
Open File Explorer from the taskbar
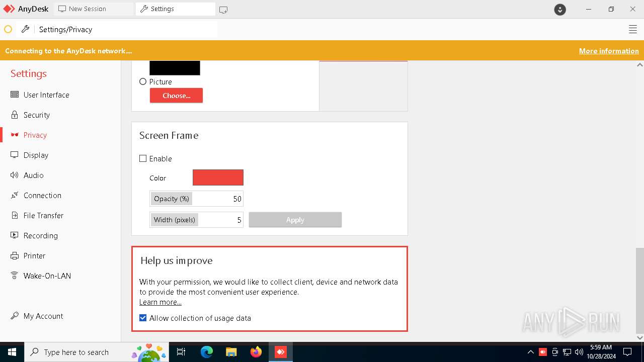[x=231, y=352]
